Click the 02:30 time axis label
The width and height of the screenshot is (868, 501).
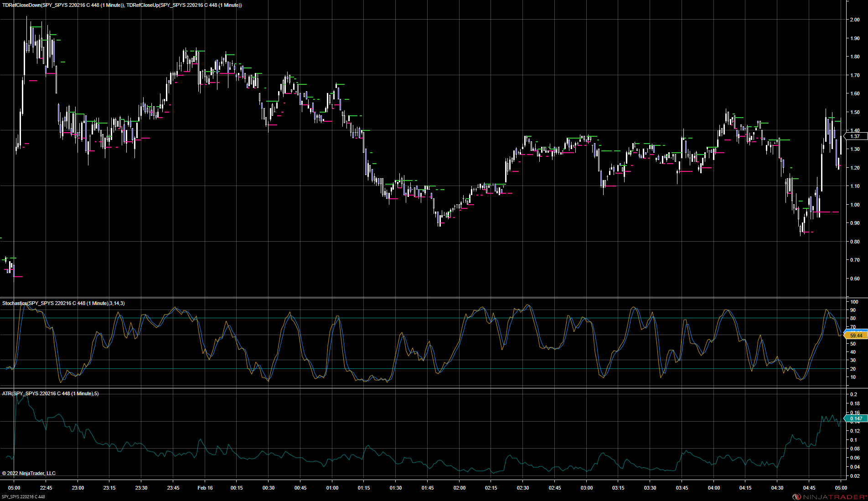click(523, 488)
